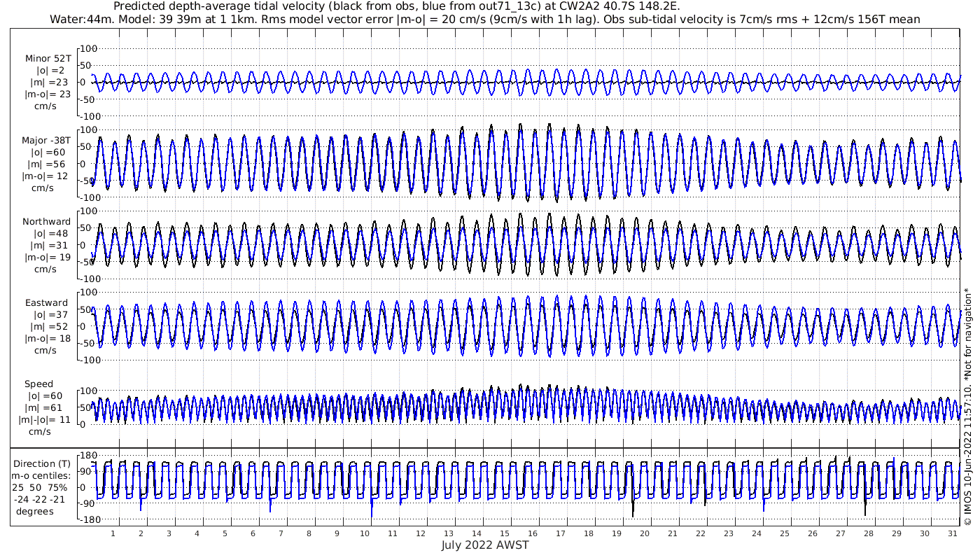Click the '|o| =2' value in the Minor panel
Viewport: 980px width, 560px height.
click(x=50, y=71)
